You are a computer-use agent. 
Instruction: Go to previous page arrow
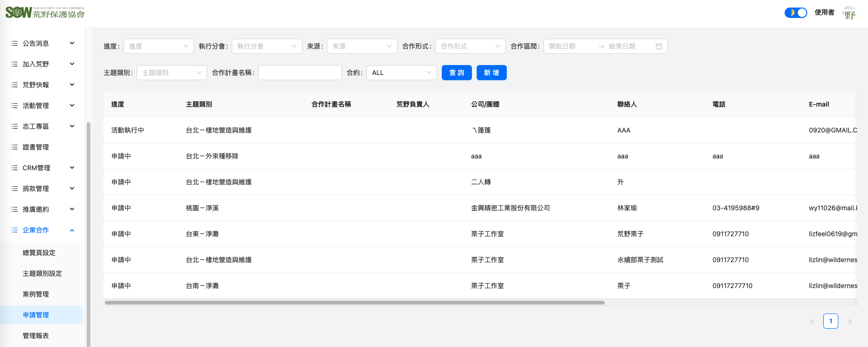click(812, 322)
